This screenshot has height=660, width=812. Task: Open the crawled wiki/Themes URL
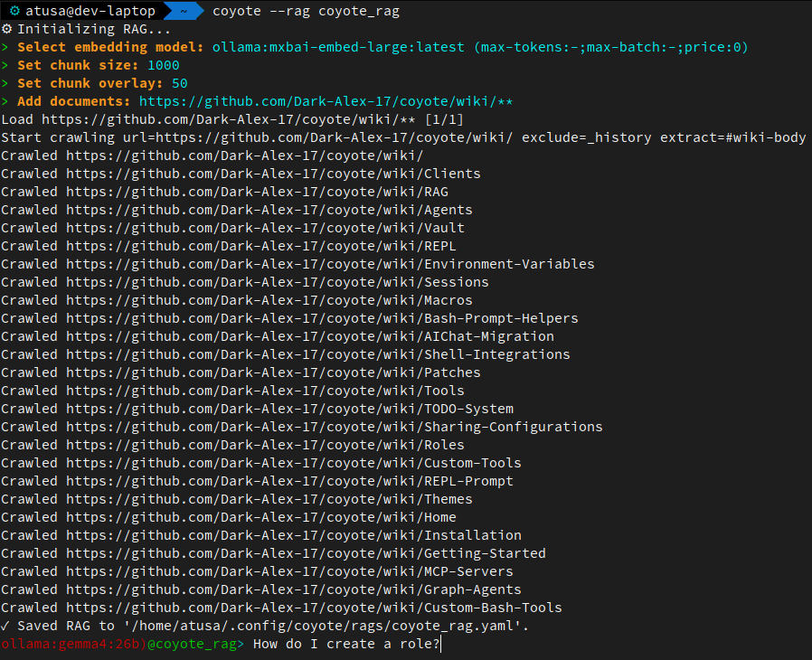(x=269, y=500)
